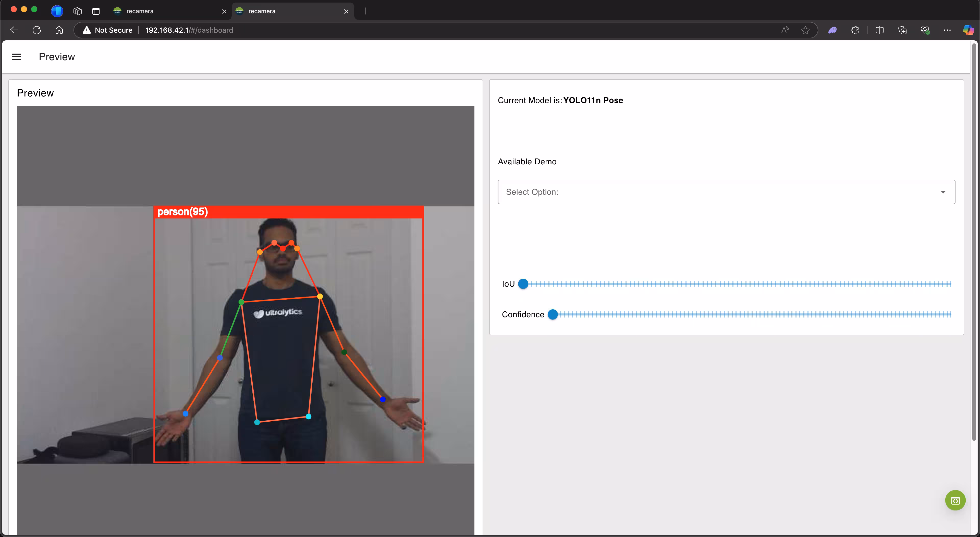This screenshot has height=537, width=980.
Task: Open browser Settings and more ellipsis
Action: [x=947, y=30]
